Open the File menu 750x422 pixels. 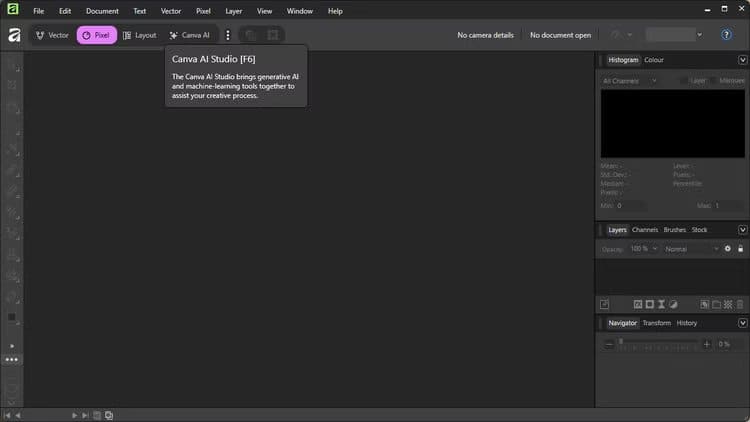coord(39,11)
